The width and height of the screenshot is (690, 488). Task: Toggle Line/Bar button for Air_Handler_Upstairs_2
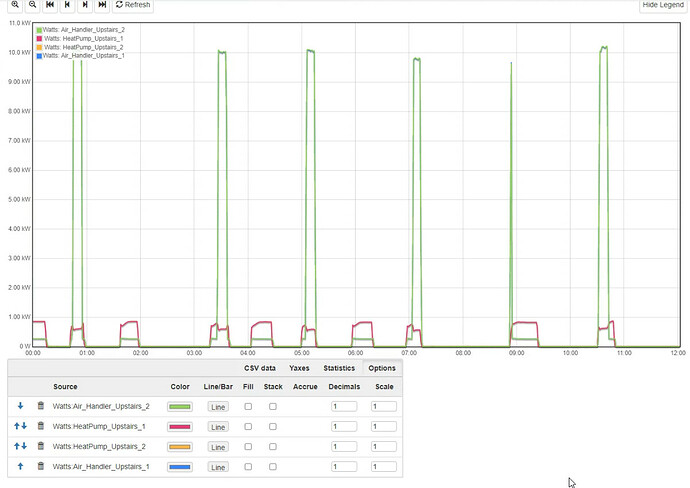[x=218, y=407]
